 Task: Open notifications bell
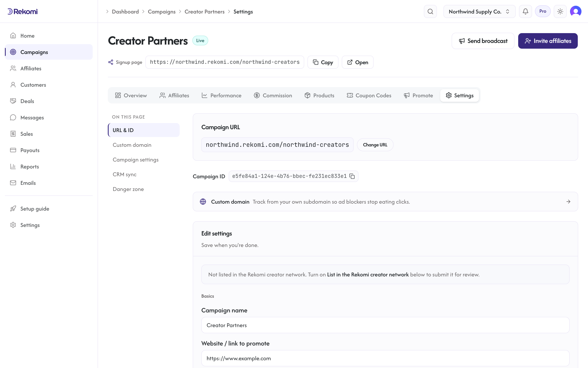[x=525, y=11]
